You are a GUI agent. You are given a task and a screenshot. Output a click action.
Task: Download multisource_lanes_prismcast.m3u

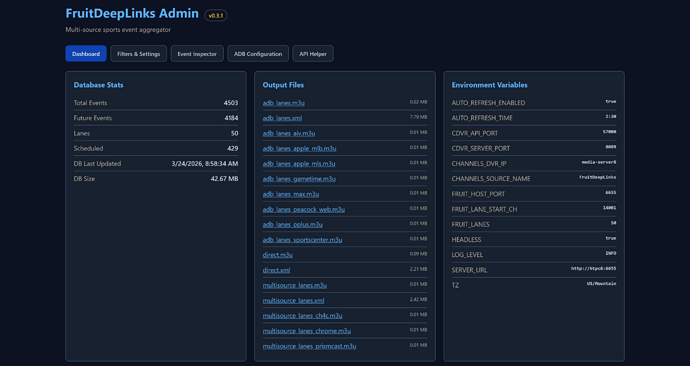(309, 346)
